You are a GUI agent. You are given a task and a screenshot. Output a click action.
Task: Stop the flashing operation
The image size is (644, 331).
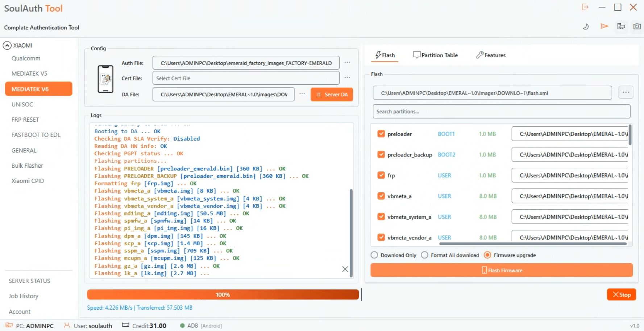point(622,294)
